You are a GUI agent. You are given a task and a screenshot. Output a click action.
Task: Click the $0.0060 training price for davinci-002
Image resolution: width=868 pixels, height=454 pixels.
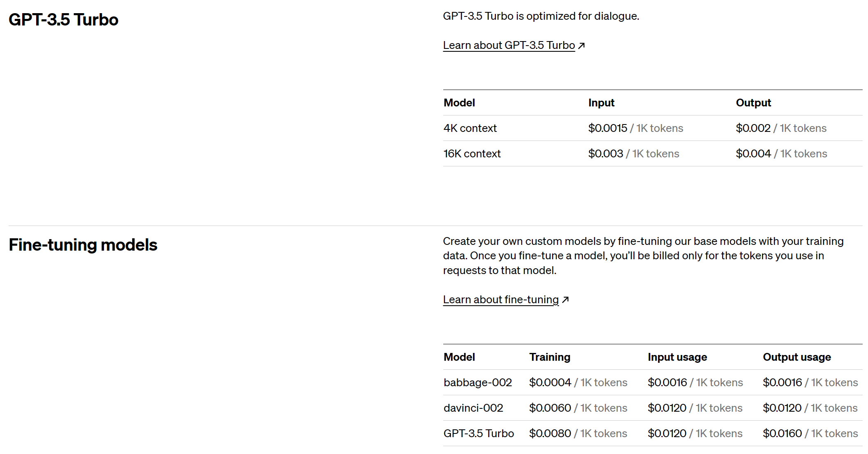tap(550, 408)
